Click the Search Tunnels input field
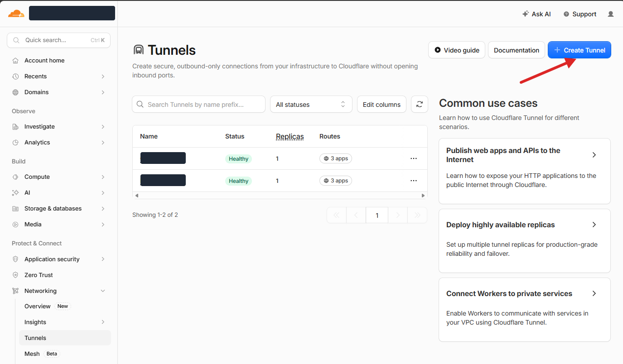 tap(198, 105)
